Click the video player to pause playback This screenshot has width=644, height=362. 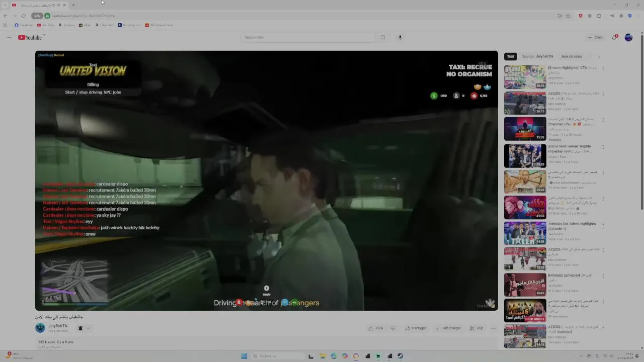(266, 180)
